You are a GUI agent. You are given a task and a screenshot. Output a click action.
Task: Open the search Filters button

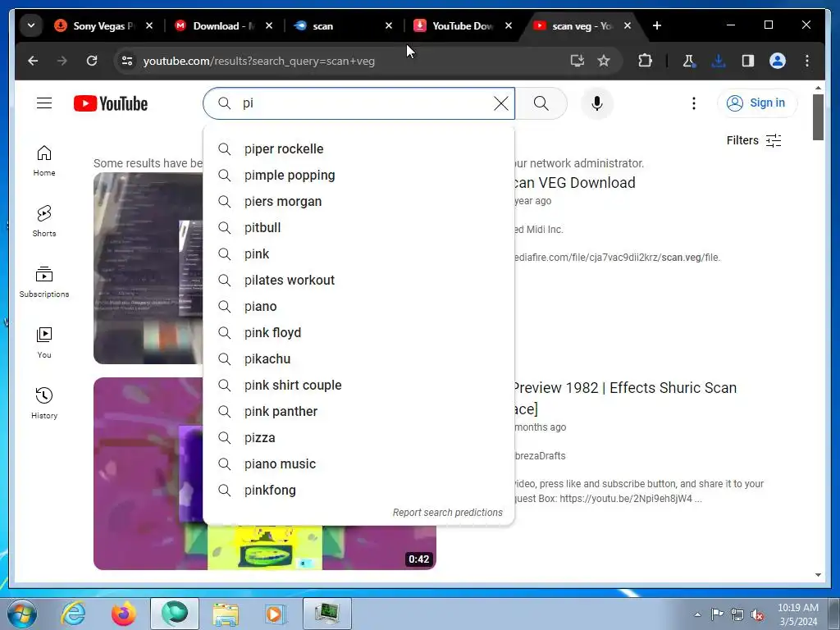tap(753, 140)
